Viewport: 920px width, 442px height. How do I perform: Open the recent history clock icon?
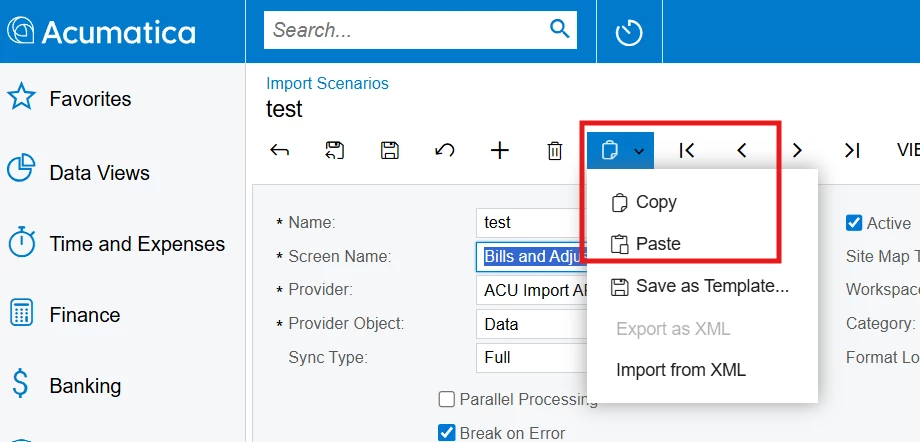629,32
